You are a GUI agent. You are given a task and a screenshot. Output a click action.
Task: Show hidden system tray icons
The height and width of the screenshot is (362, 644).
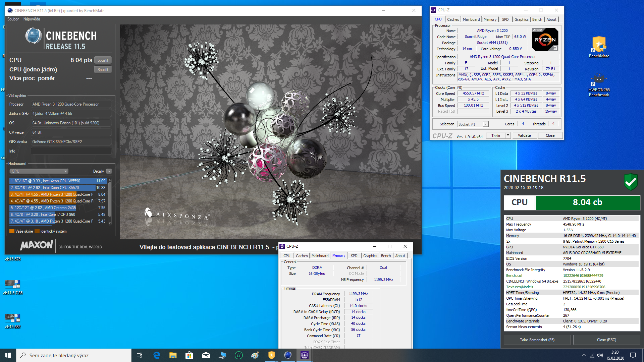[584, 355]
